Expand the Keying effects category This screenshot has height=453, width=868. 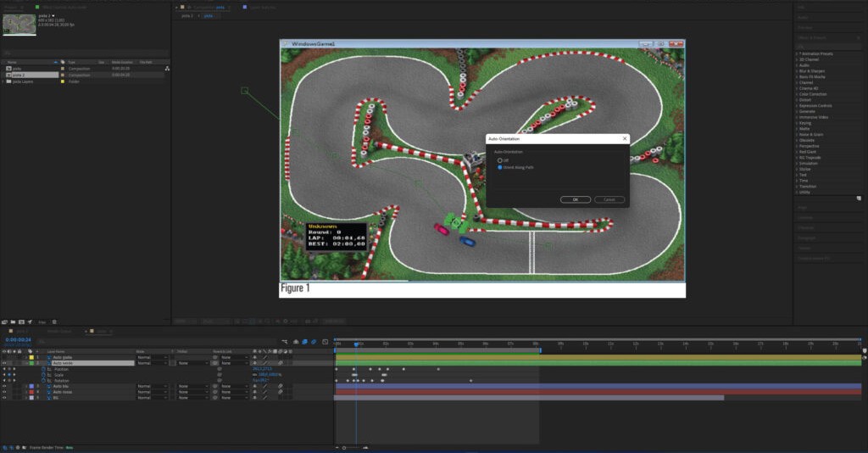(797, 123)
